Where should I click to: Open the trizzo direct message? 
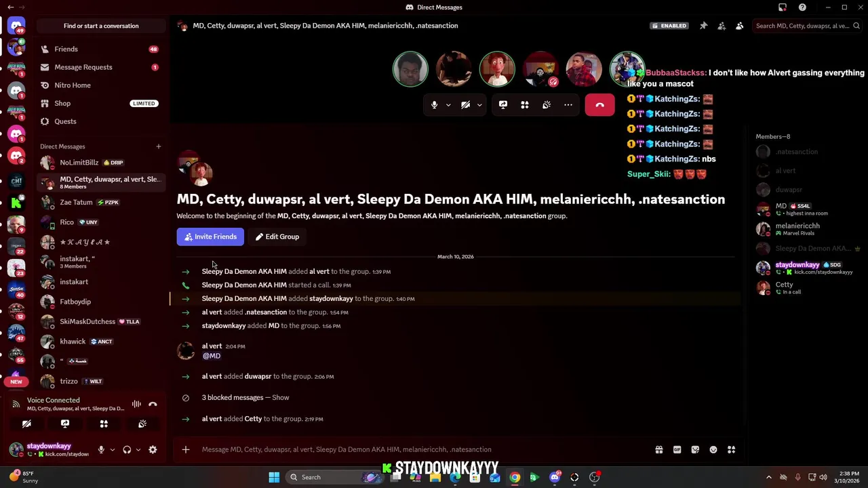pyautogui.click(x=100, y=381)
